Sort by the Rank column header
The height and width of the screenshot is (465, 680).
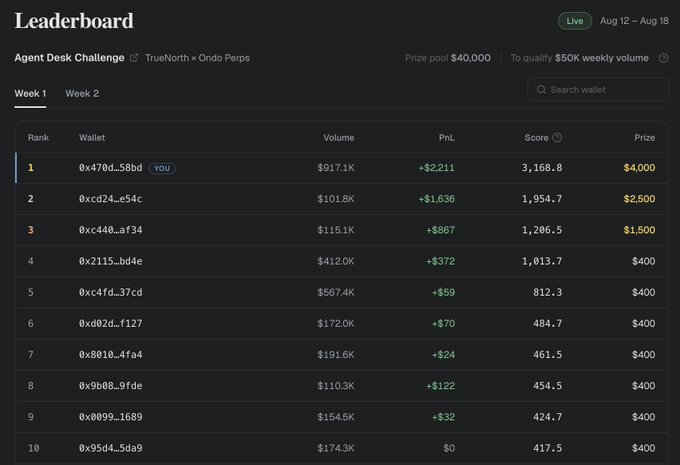click(x=38, y=138)
